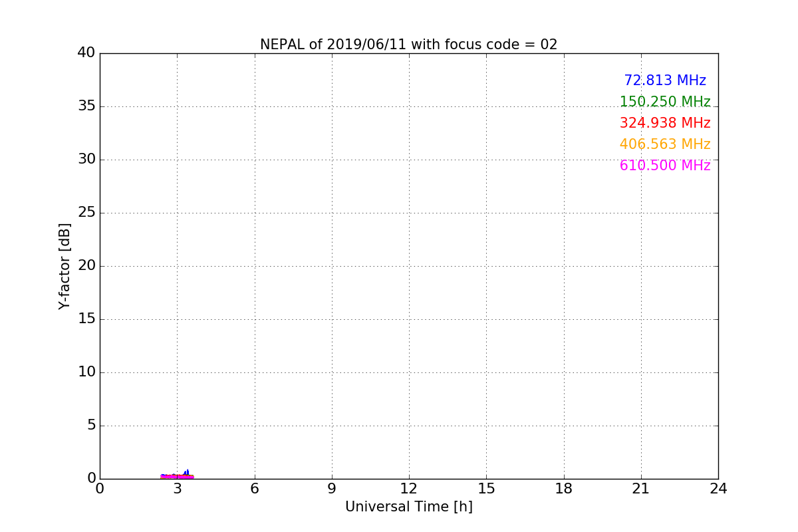Screen dimensions: 798x532
Task: Select the 610.500 MHz legend label
Action: [x=665, y=166]
